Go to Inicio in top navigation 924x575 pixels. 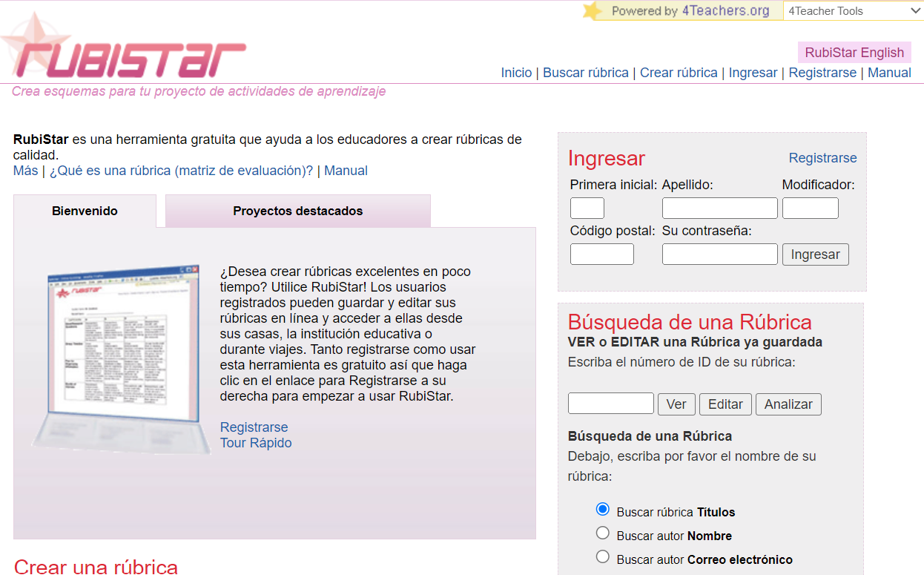pyautogui.click(x=516, y=73)
